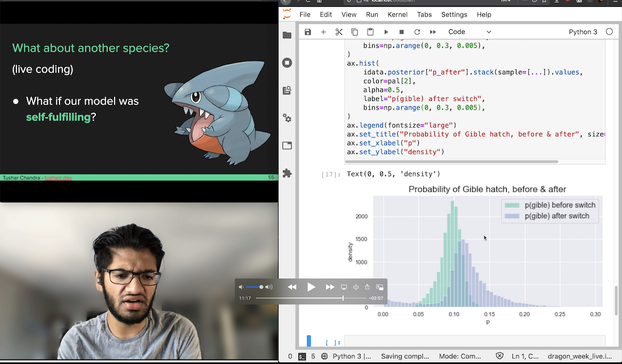Click the ax.set_title code line

pos(475,134)
